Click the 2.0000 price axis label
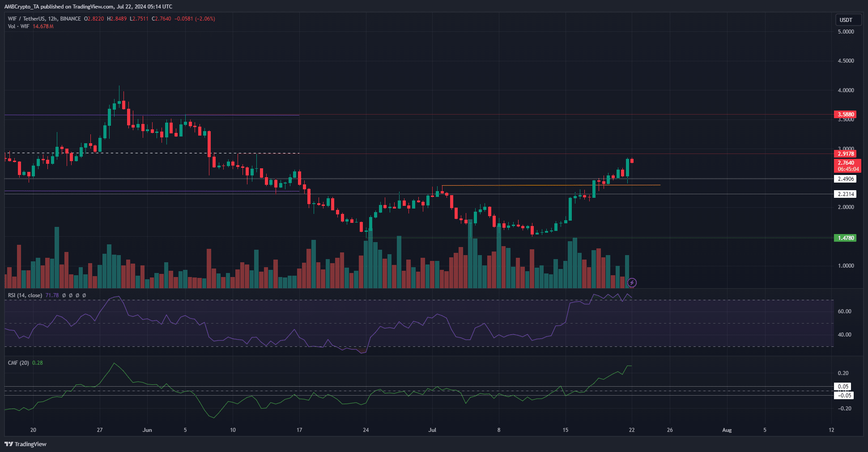The height and width of the screenshot is (452, 868). [x=846, y=207]
